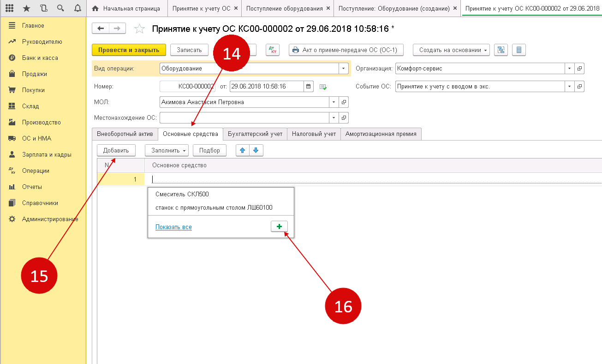Expand the Событие ОС dropdown

pos(570,86)
